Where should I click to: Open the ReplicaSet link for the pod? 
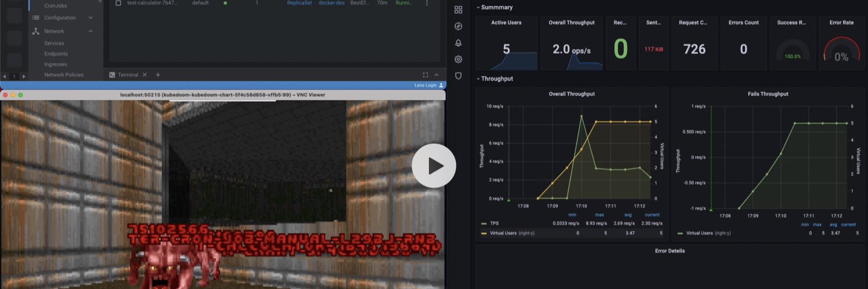point(300,3)
